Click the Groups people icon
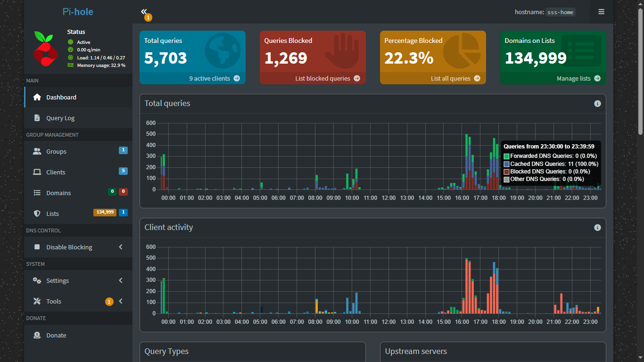The width and height of the screenshot is (644, 362). click(x=37, y=151)
